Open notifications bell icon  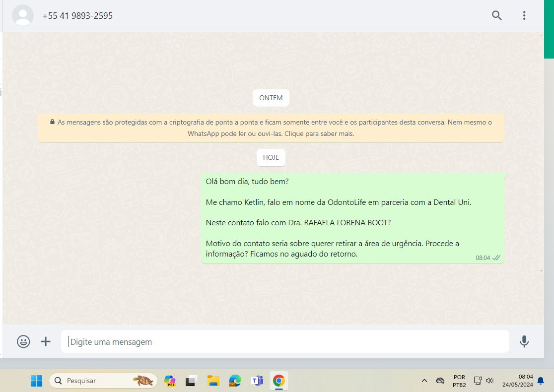(541, 381)
